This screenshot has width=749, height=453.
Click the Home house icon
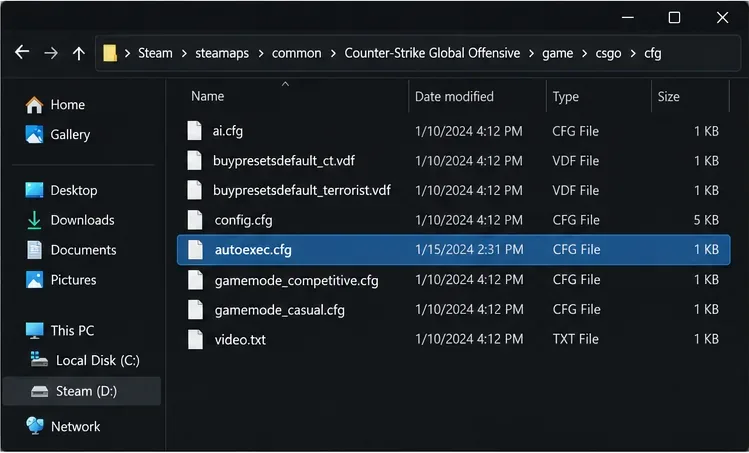click(34, 105)
